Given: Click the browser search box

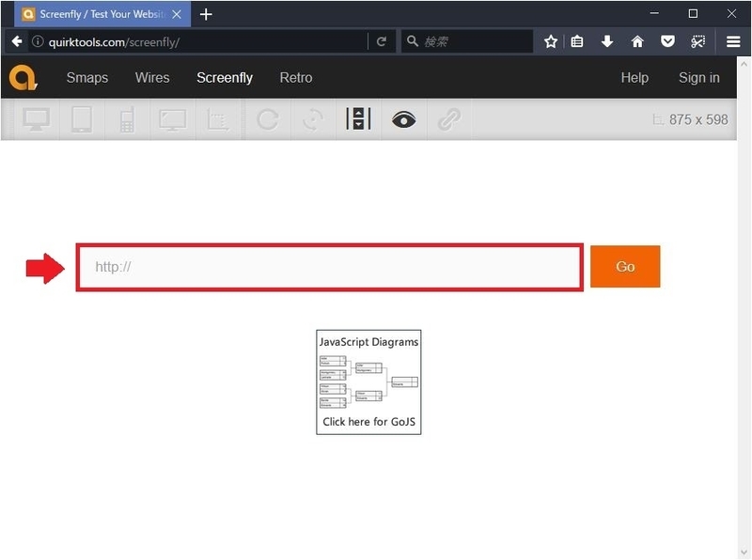Looking at the screenshot, I should [x=467, y=41].
